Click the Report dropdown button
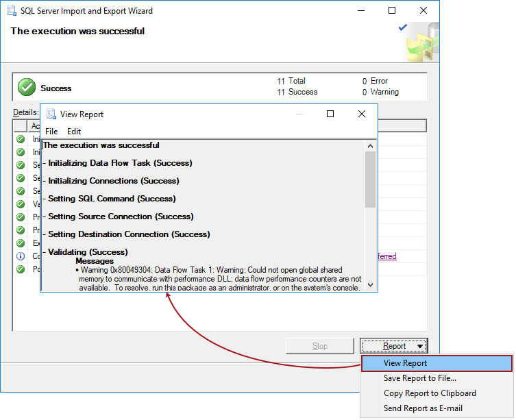This screenshot has width=516, height=420. 393,346
